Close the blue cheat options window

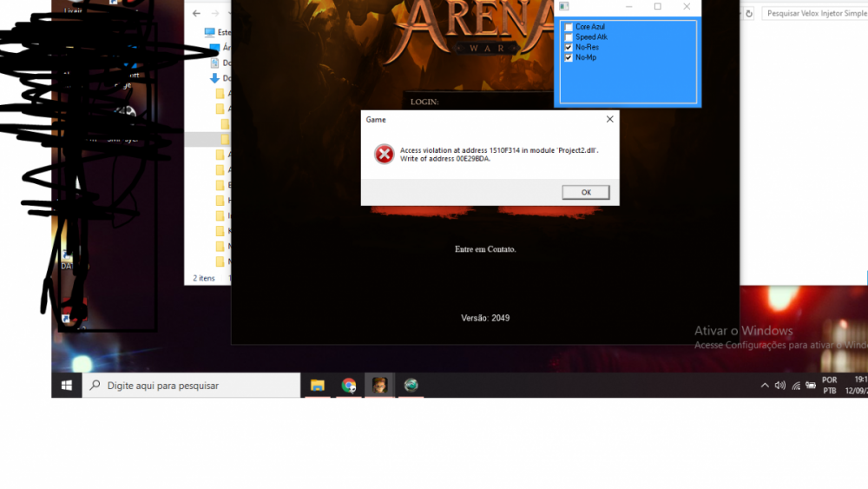click(x=687, y=7)
